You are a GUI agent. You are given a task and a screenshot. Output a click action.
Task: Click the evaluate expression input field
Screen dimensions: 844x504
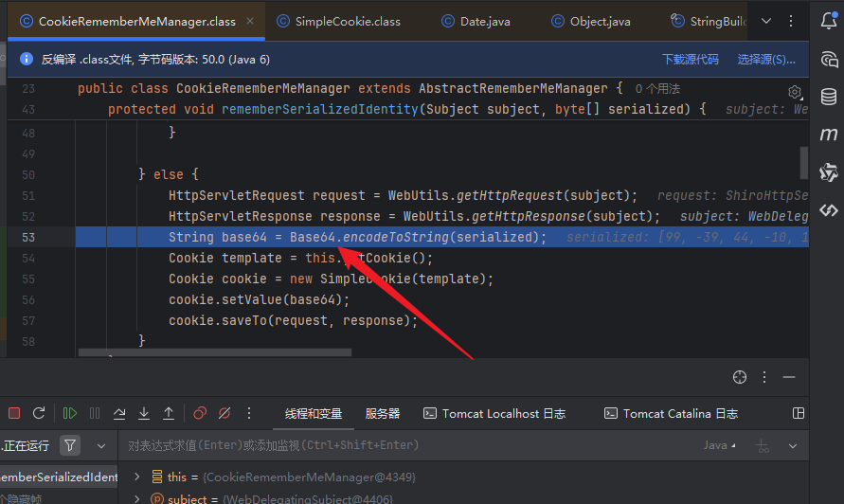pos(409,445)
